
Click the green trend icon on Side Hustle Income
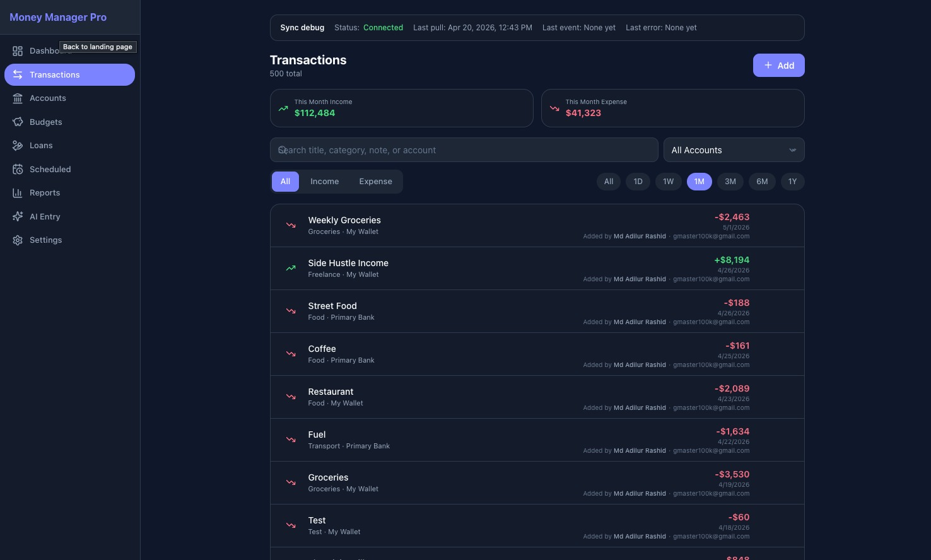pyautogui.click(x=290, y=268)
